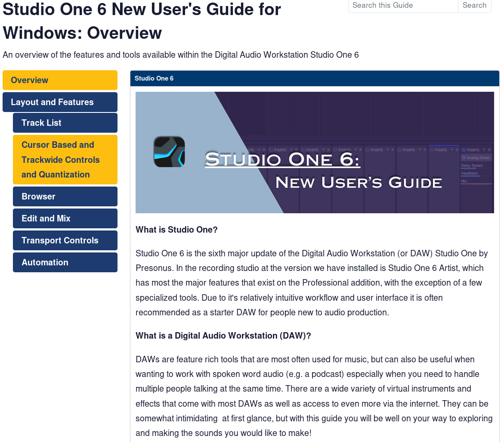Click the Studio One 6 banner image

(315, 153)
